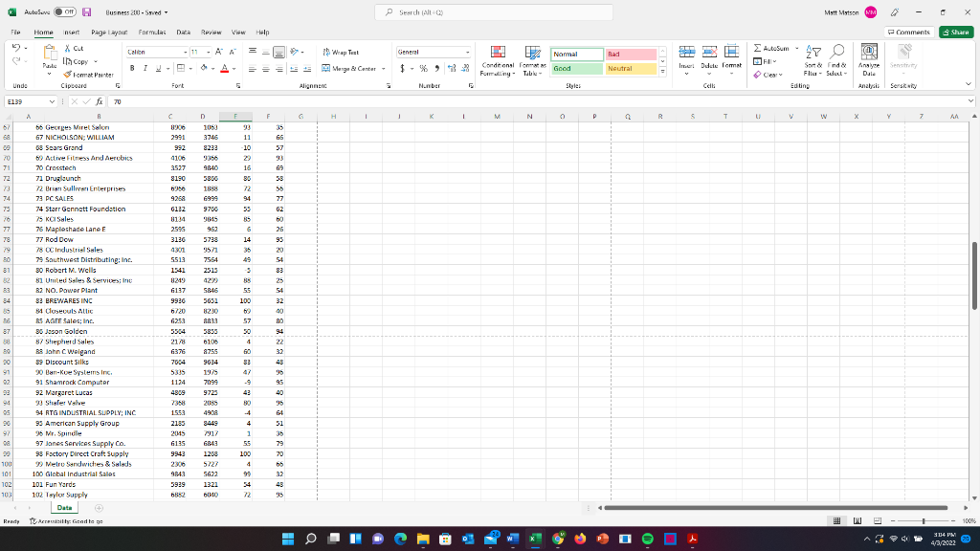Click in the Search box
Image resolution: width=980 pixels, height=551 pixels.
point(494,11)
